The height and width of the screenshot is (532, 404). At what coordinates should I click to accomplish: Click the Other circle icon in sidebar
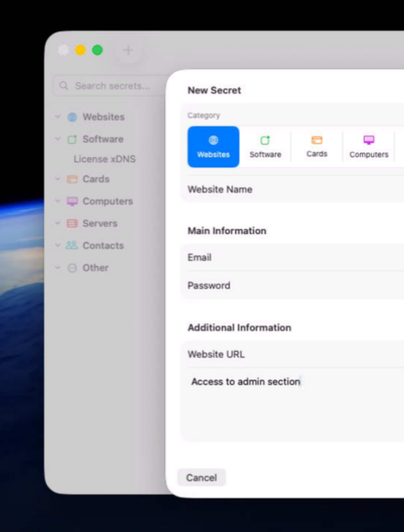pos(72,268)
